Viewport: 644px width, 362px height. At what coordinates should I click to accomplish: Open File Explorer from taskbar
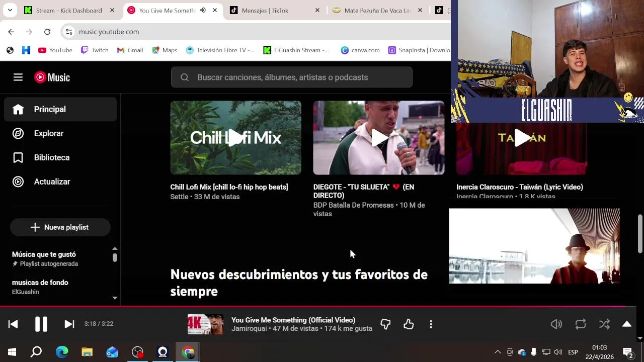coord(87,352)
